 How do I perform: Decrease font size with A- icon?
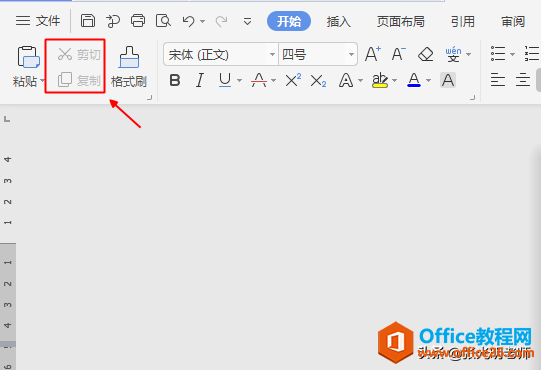coord(399,54)
